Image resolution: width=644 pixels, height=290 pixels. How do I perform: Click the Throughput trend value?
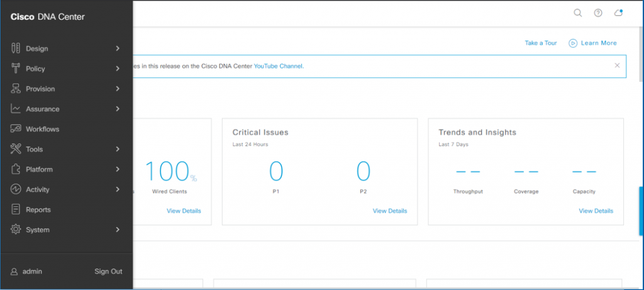468,172
